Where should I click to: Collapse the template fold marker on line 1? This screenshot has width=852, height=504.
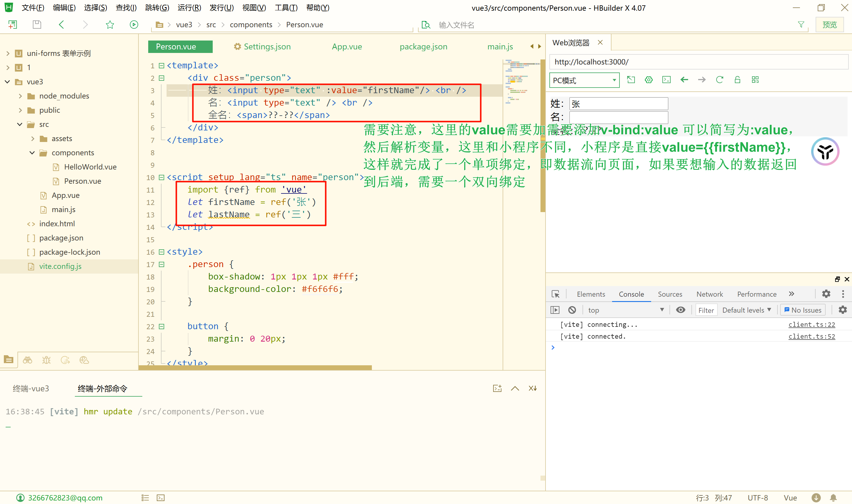click(x=162, y=66)
